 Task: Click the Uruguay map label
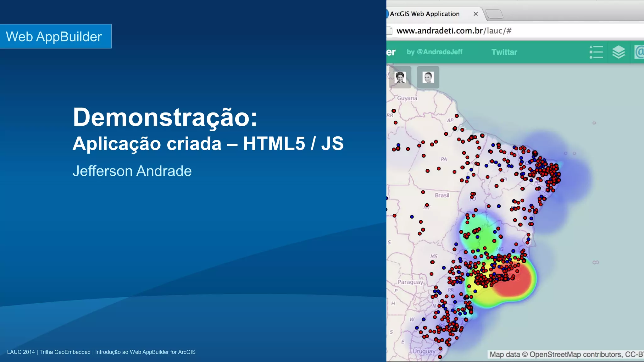coord(424,351)
